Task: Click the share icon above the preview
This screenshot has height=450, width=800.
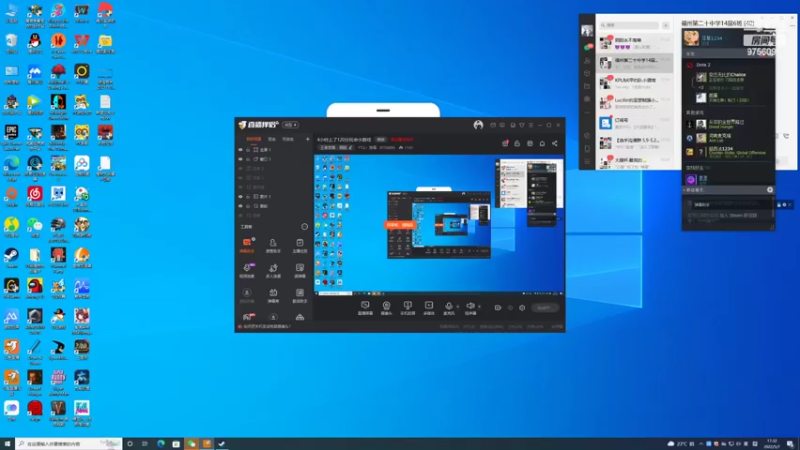Action: [x=555, y=143]
